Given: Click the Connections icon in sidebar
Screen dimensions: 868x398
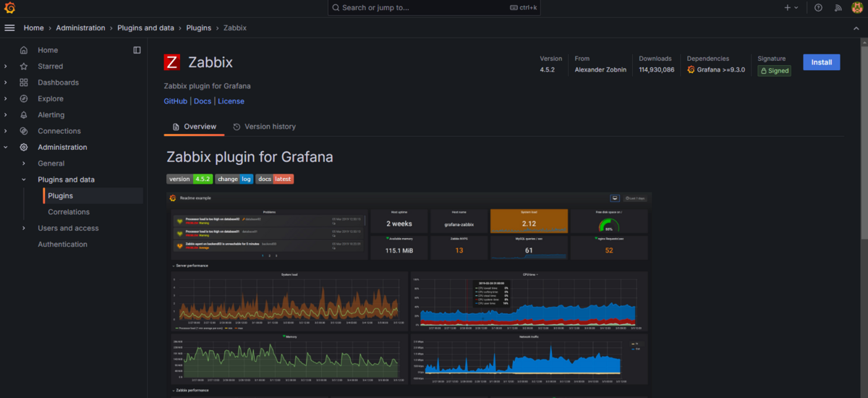Looking at the screenshot, I should [24, 131].
